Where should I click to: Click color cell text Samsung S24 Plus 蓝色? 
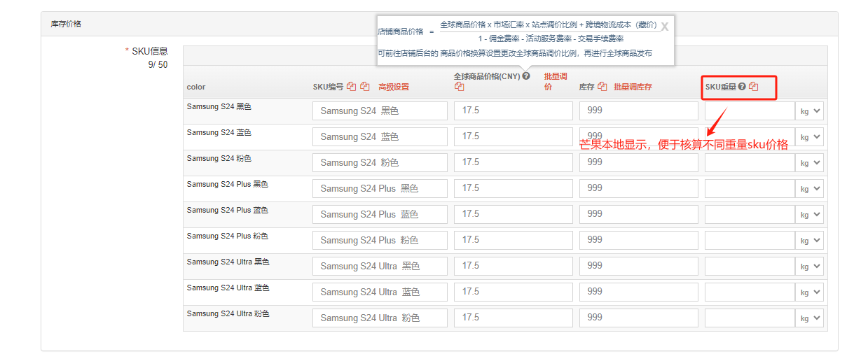(228, 210)
